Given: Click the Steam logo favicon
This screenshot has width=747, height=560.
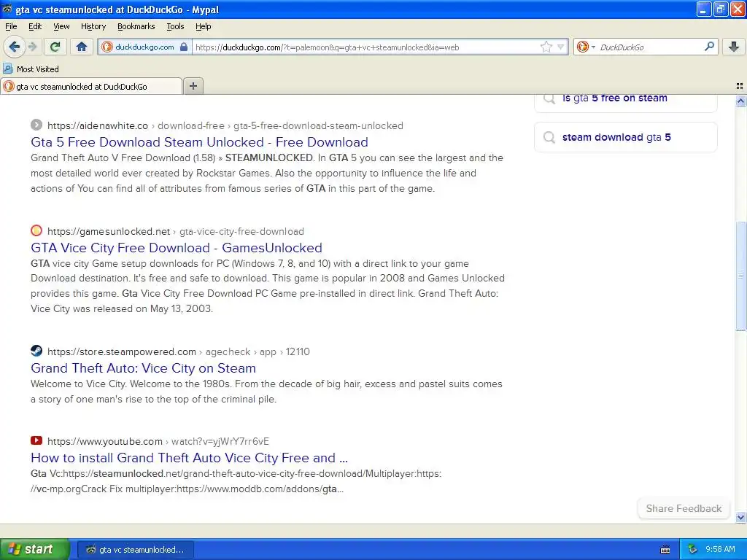Looking at the screenshot, I should (36, 351).
